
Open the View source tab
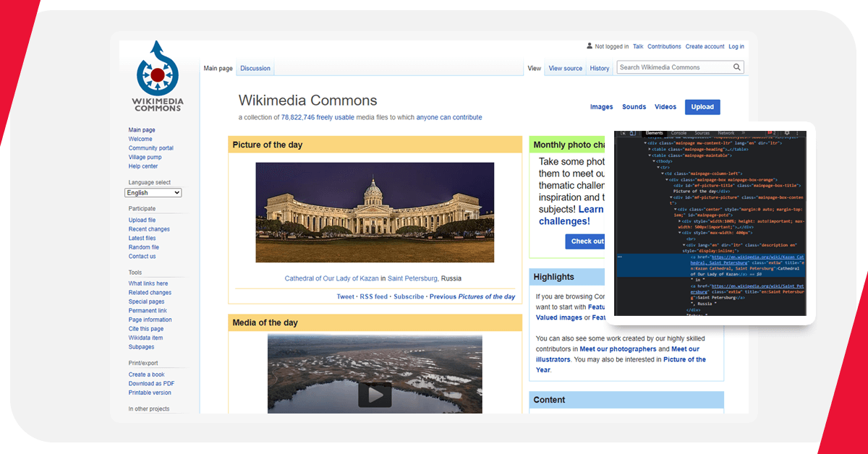[x=566, y=69]
